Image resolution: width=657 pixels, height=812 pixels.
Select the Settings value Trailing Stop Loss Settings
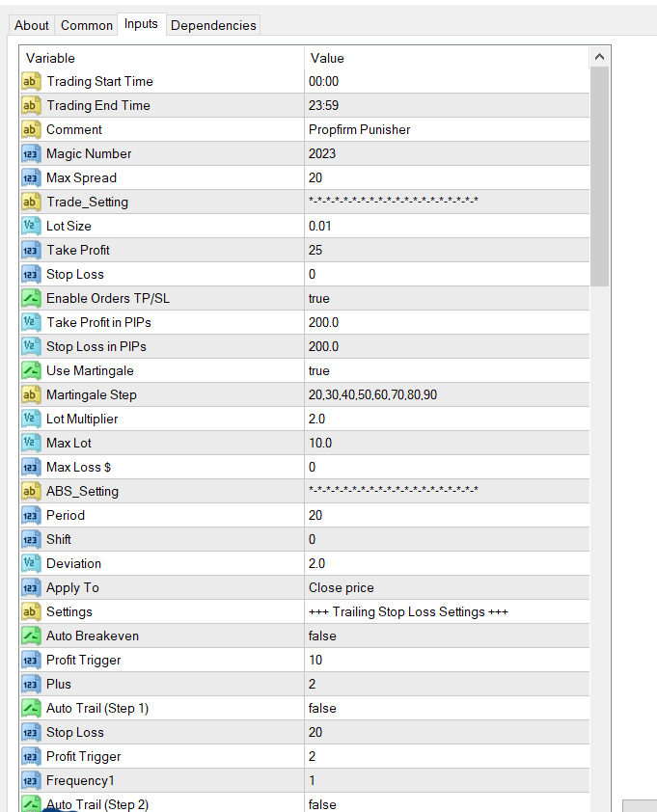[x=447, y=611]
